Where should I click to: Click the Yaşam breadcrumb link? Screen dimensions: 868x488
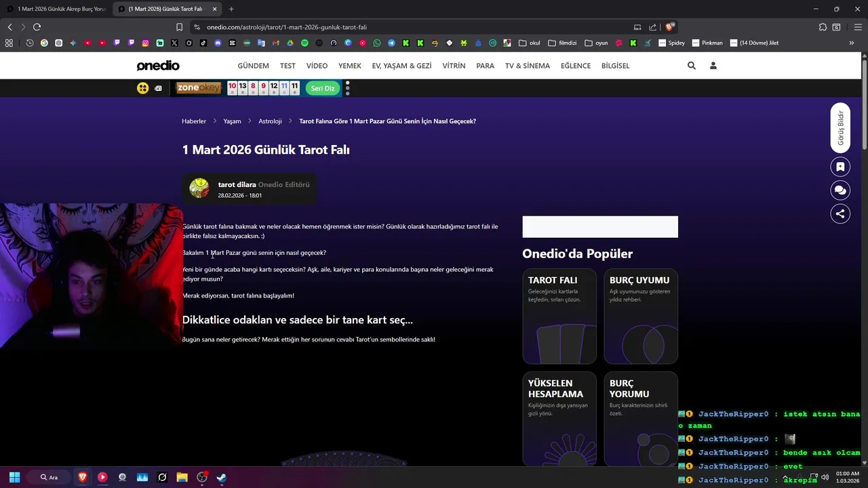[x=232, y=121]
